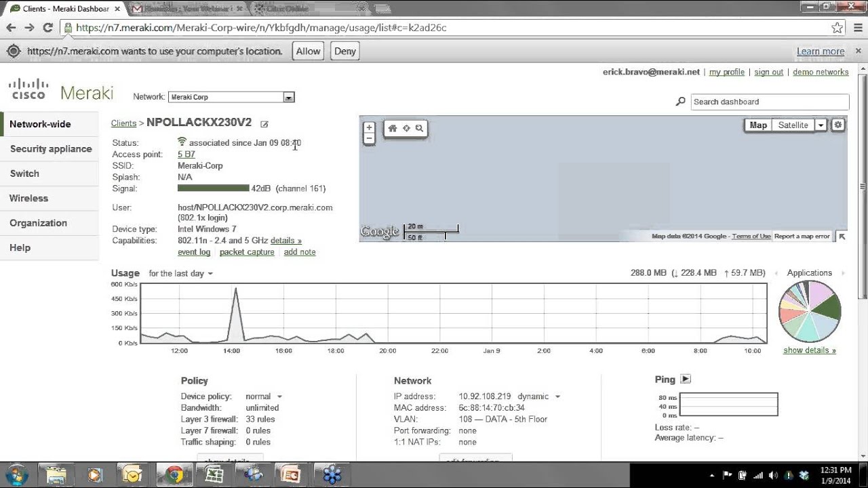Edit the client name NPOLLACKX230V2

[264, 124]
